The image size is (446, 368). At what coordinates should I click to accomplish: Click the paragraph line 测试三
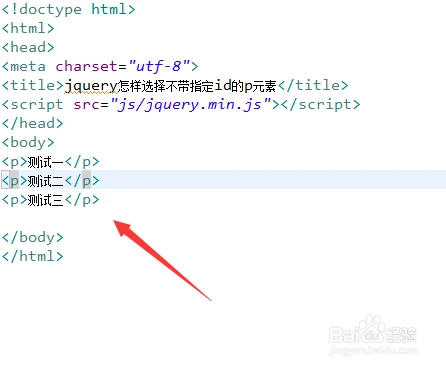[50, 200]
